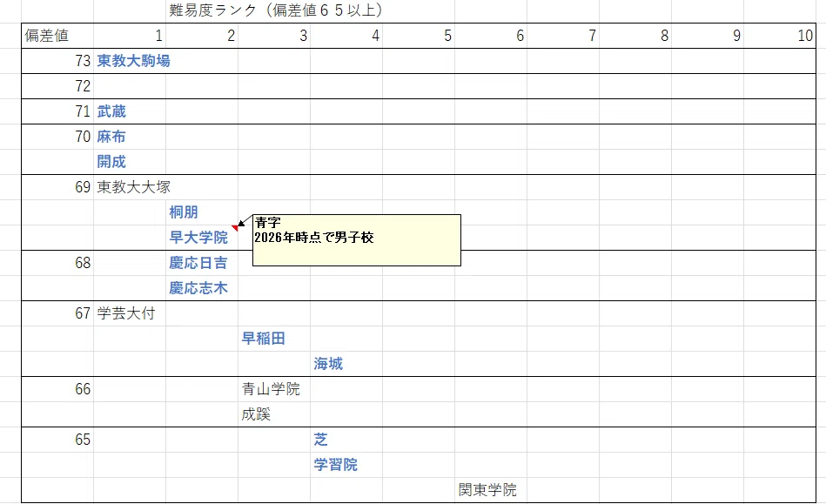Select rank header cell 1
The height and width of the screenshot is (504, 826).
(130, 36)
